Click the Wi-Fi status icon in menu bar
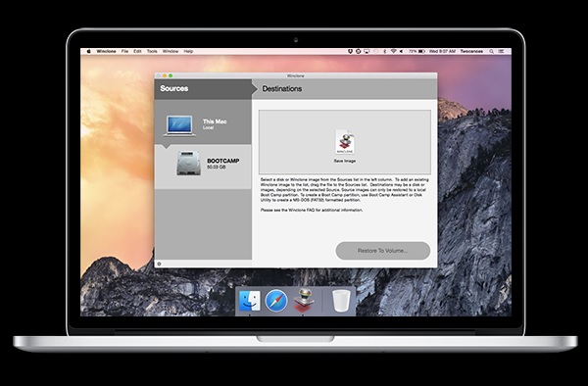The image size is (588, 386). [x=393, y=51]
